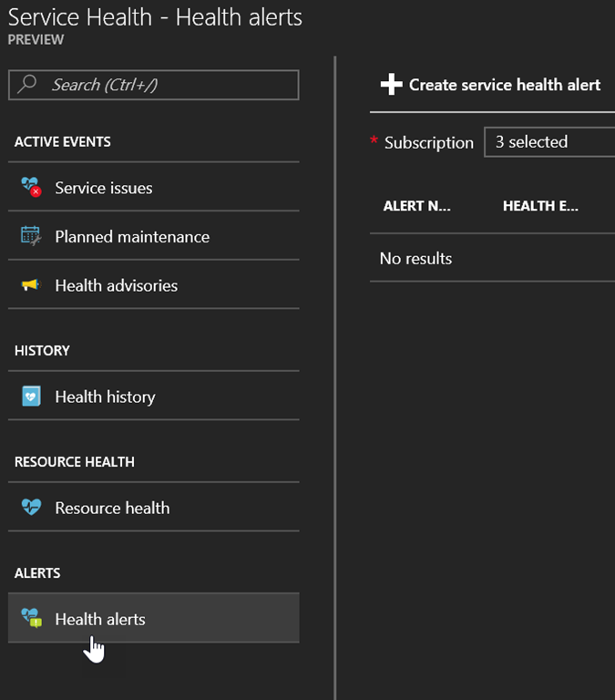This screenshot has height=700, width=615.
Task: Click the Health history icon
Action: tap(31, 396)
